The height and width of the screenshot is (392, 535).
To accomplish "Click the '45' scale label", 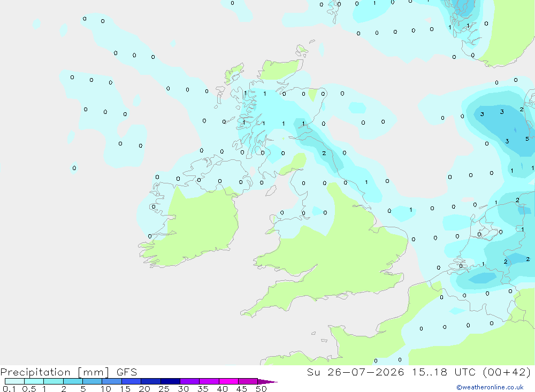I will click(242, 389).
